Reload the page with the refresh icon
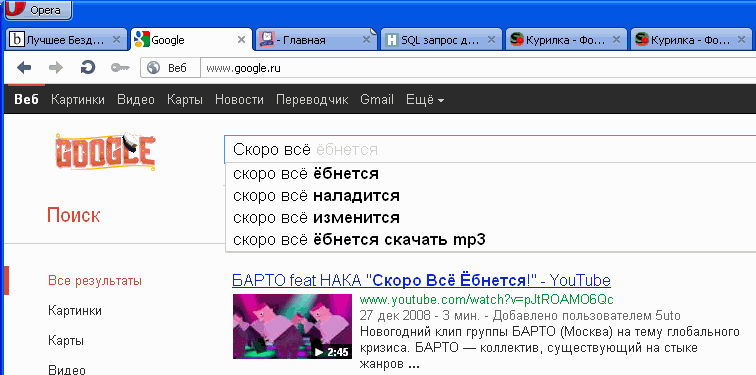756x375 pixels. tap(87, 68)
